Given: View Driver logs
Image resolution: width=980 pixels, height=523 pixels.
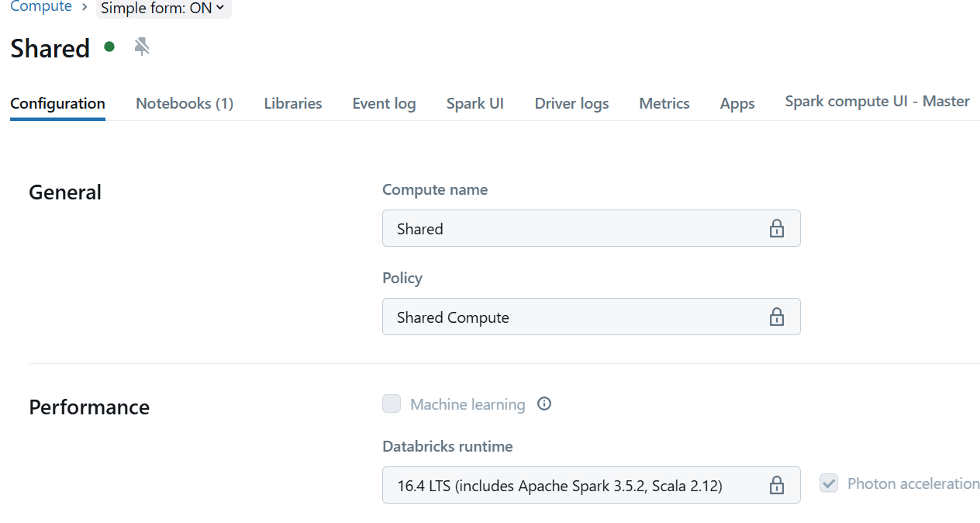Looking at the screenshot, I should click(x=571, y=103).
